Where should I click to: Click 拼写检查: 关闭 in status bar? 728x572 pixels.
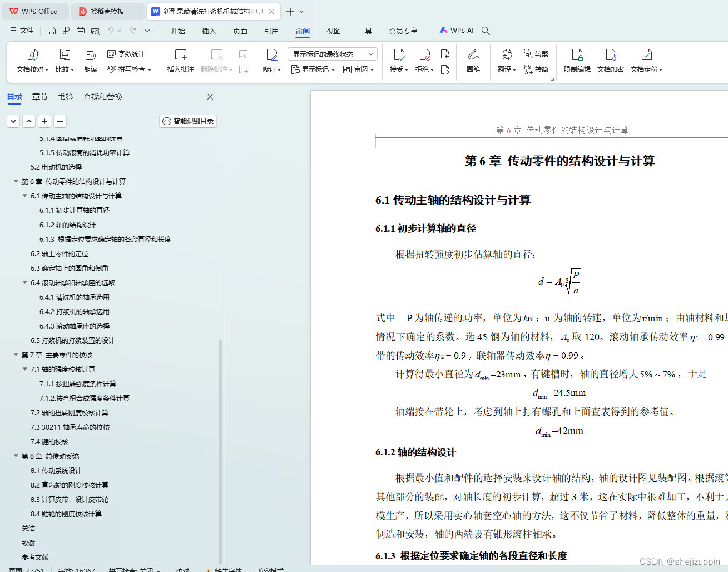(135, 569)
